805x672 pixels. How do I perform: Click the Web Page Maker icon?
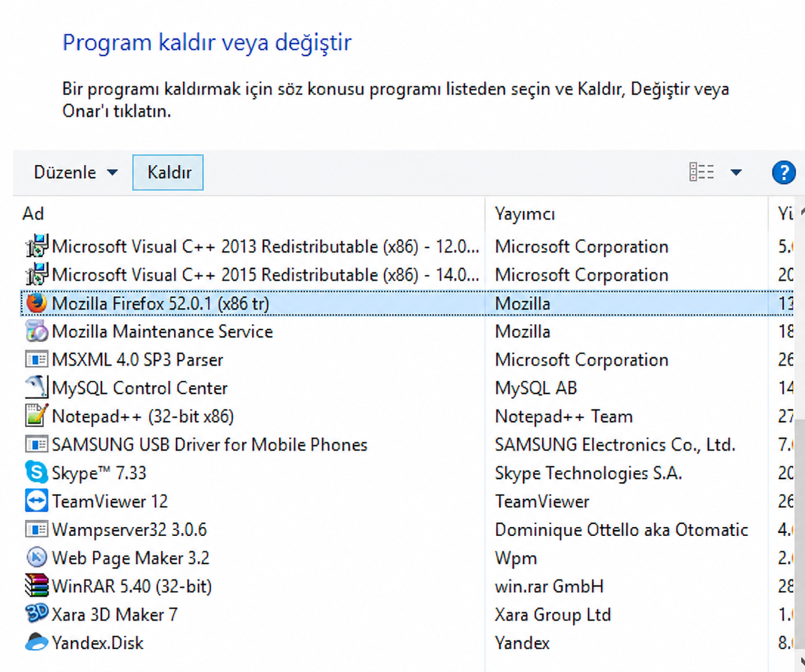[36, 557]
